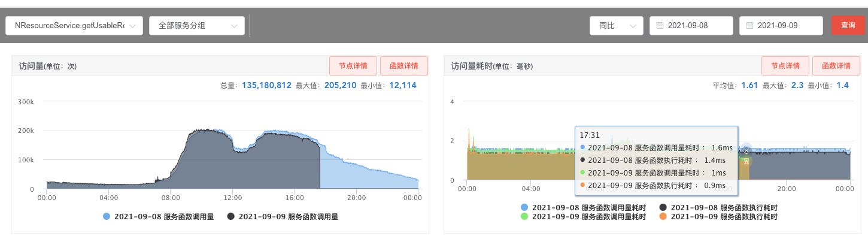
Task: Toggle blue 2021-09-08 服务函数调用量耗时 legend marker
Action: click(525, 207)
